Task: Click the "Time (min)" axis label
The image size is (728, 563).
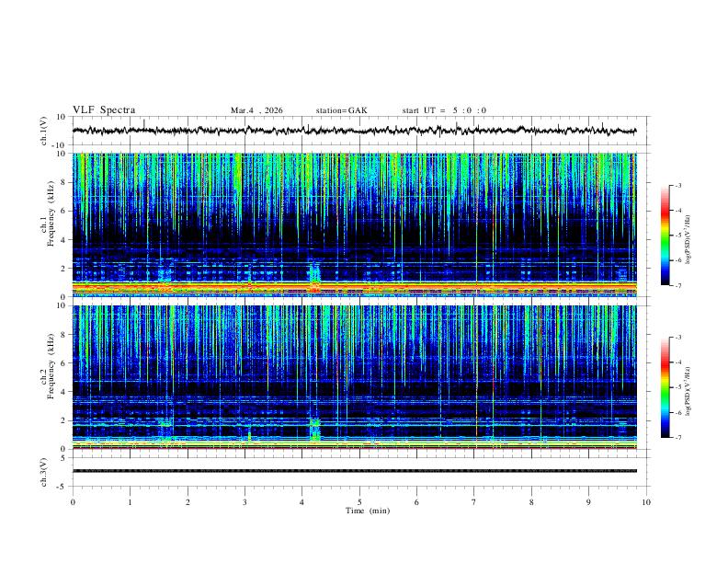Action: [368, 511]
